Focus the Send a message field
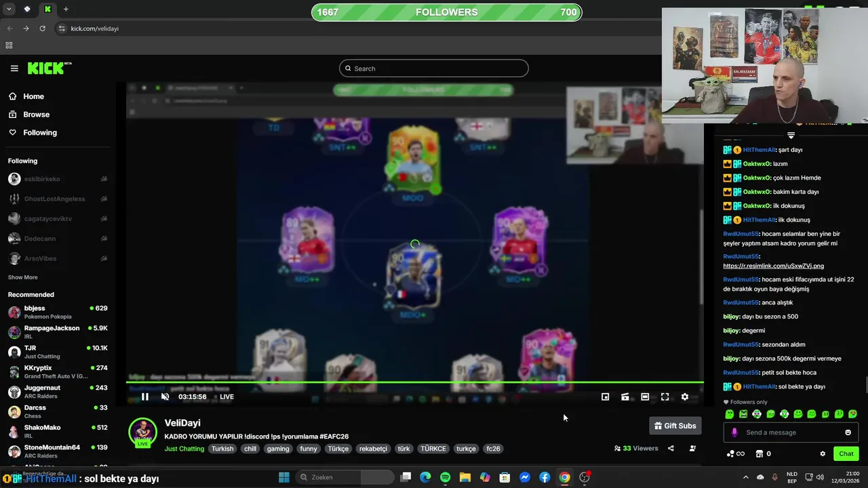The height and width of the screenshot is (488, 868). pos(791,432)
